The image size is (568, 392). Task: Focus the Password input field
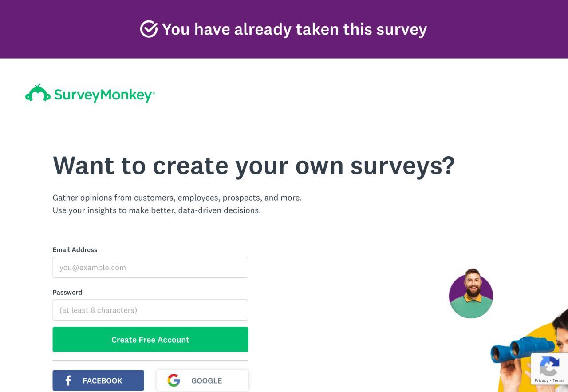coord(150,310)
